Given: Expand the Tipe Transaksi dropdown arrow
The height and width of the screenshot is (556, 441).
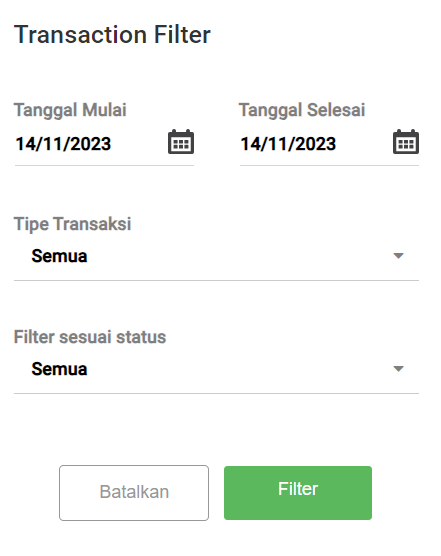Looking at the screenshot, I should 398,256.
